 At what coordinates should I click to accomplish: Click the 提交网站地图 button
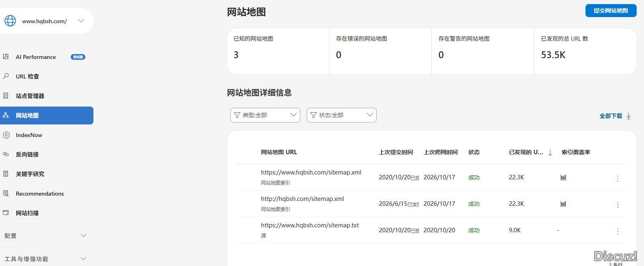click(x=611, y=11)
